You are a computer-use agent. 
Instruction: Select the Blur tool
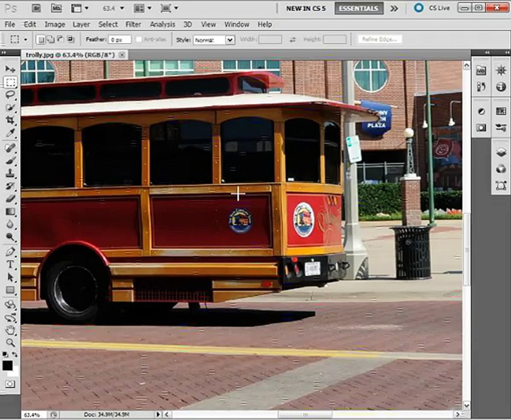[x=10, y=224]
